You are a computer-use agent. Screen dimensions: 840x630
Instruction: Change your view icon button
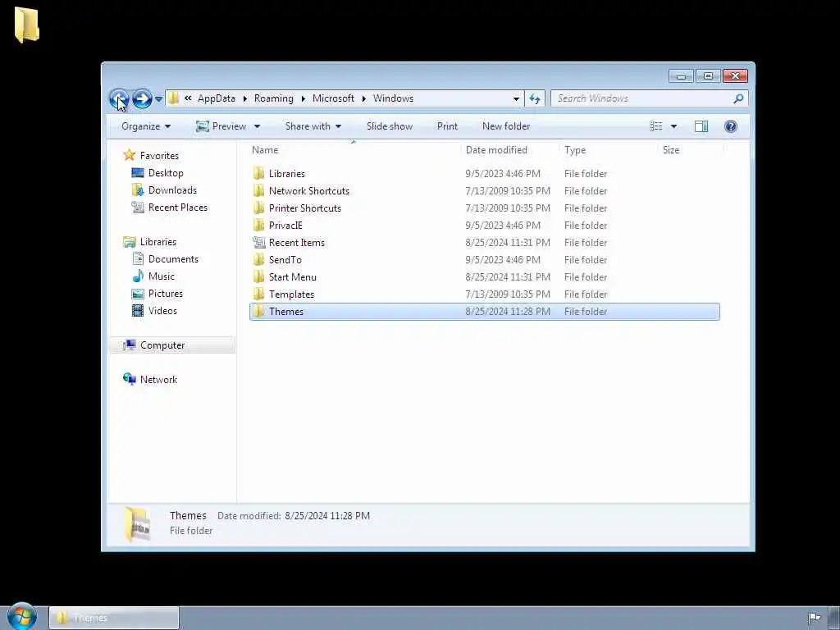point(655,126)
